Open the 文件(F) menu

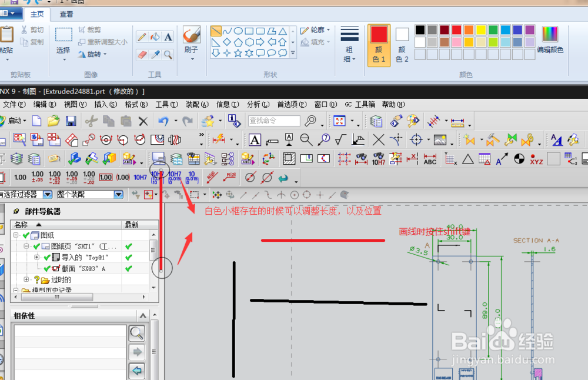click(x=14, y=104)
